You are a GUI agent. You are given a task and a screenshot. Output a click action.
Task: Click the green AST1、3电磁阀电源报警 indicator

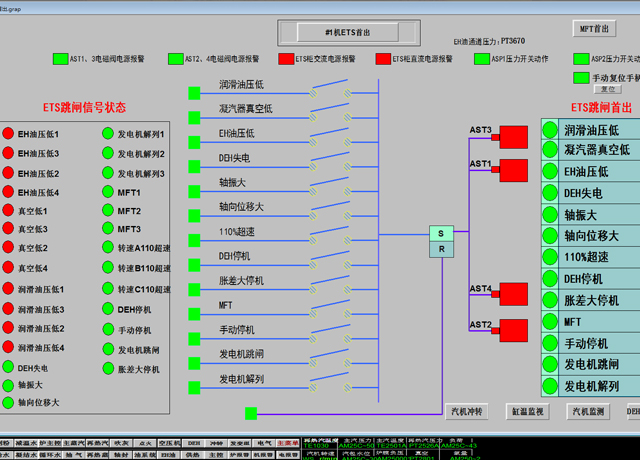[60, 60]
